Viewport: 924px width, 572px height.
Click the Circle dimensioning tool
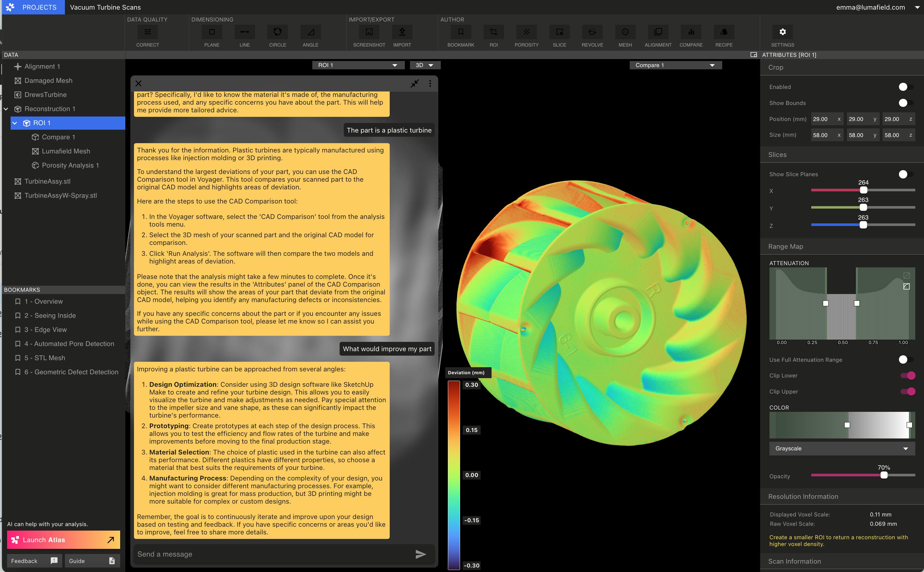[278, 32]
